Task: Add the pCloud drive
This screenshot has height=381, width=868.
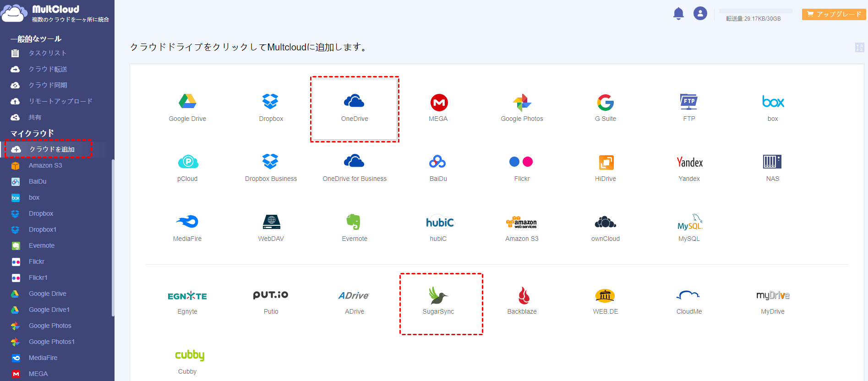Action: tap(187, 168)
